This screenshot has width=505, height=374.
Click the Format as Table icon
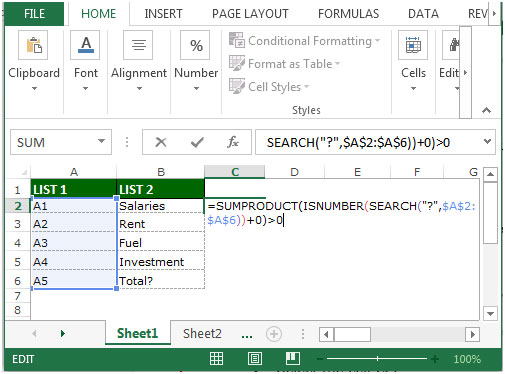point(237,63)
